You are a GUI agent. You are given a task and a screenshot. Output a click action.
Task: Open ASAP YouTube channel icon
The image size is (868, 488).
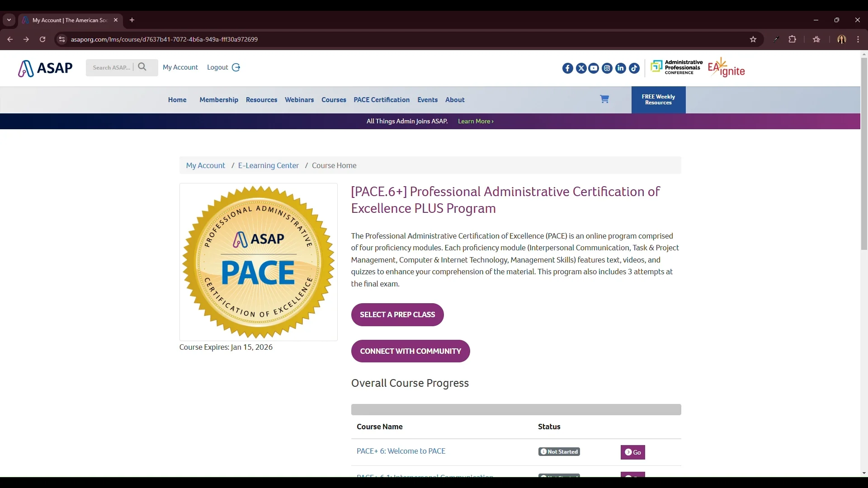(x=594, y=68)
